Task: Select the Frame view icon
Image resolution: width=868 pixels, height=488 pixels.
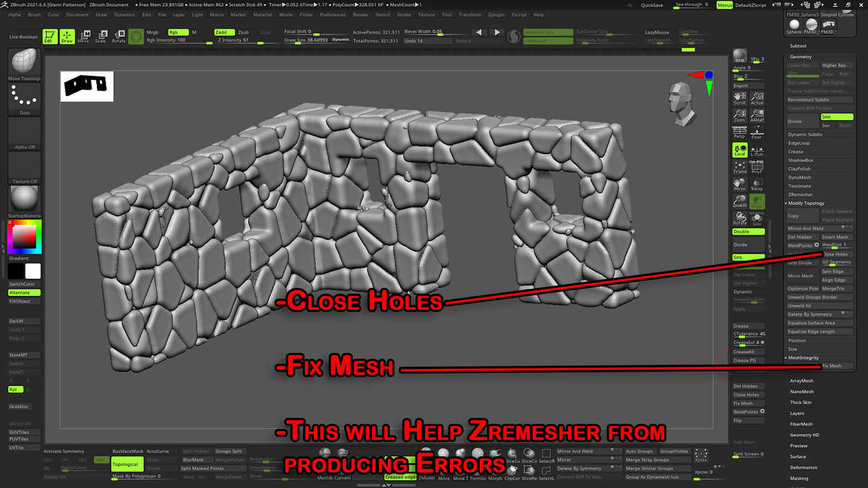Action: [740, 167]
